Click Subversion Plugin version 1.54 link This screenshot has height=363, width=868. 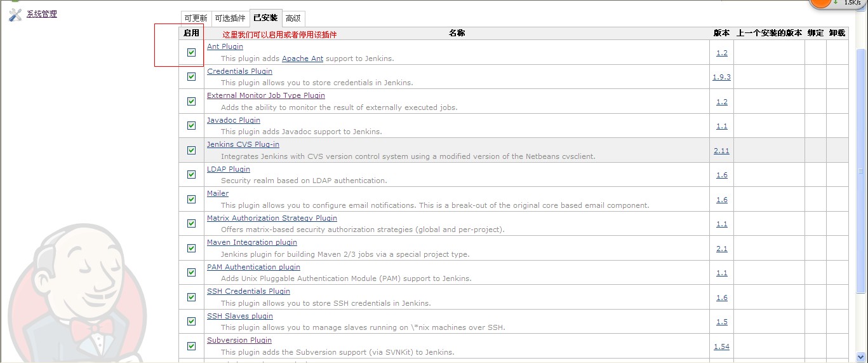(722, 346)
